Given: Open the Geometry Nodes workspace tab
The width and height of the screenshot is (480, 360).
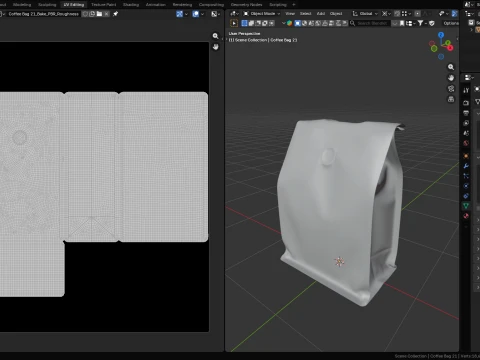Looking at the screenshot, I should (246, 5).
